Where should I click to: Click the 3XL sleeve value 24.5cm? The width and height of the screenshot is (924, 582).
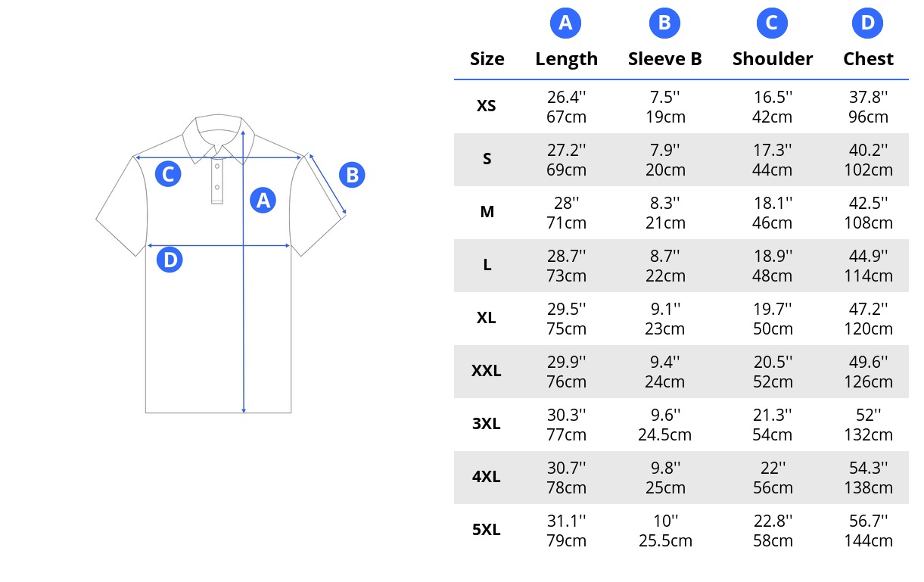click(664, 435)
